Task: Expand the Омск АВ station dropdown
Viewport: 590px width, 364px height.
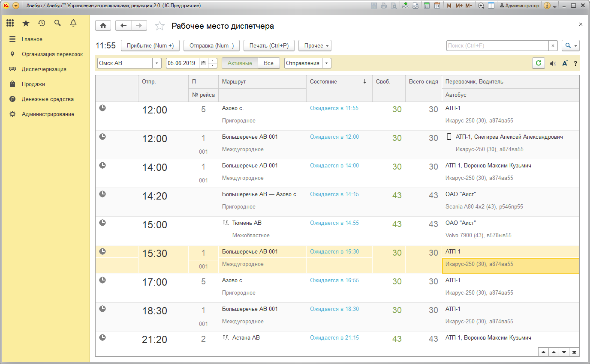Action: [x=157, y=63]
